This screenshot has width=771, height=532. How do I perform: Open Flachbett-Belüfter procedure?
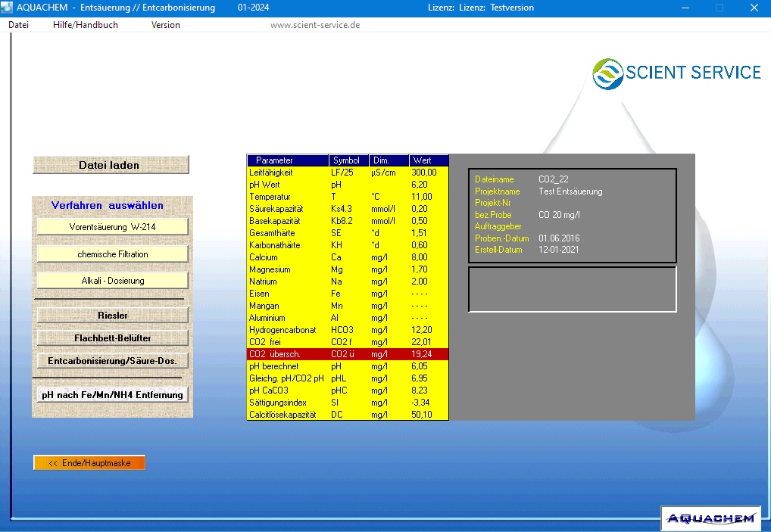pos(113,338)
